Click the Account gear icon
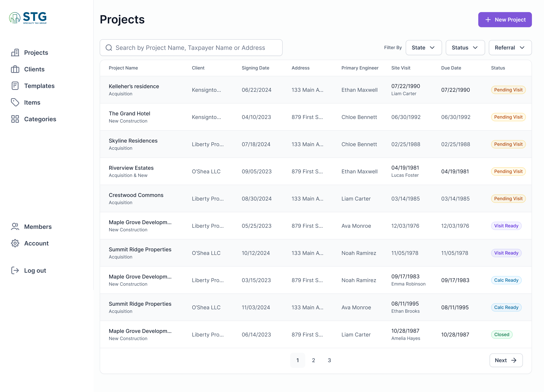544x392 pixels. tap(15, 243)
